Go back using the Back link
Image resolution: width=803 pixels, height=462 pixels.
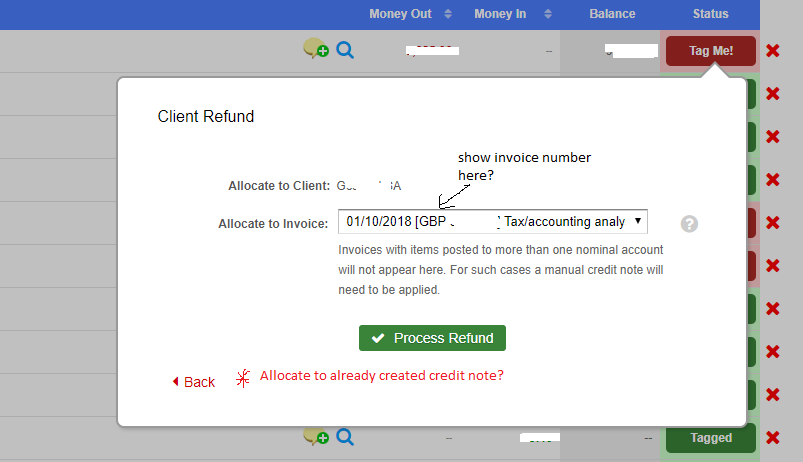tap(193, 382)
